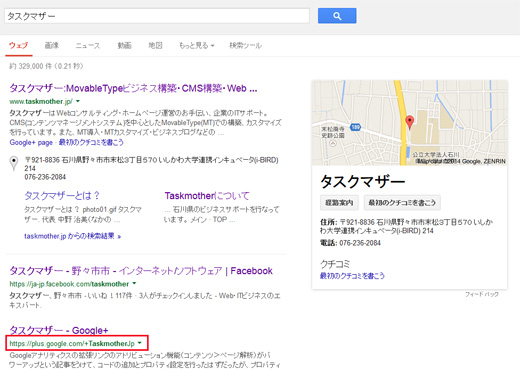Click the map thumbnail in the knowledge panel
520x370 pixels.
pyautogui.click(x=410, y=123)
